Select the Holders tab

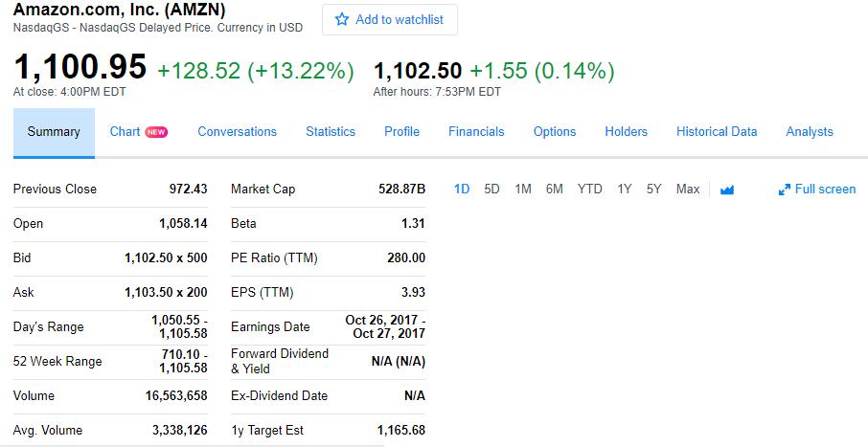pyautogui.click(x=626, y=132)
